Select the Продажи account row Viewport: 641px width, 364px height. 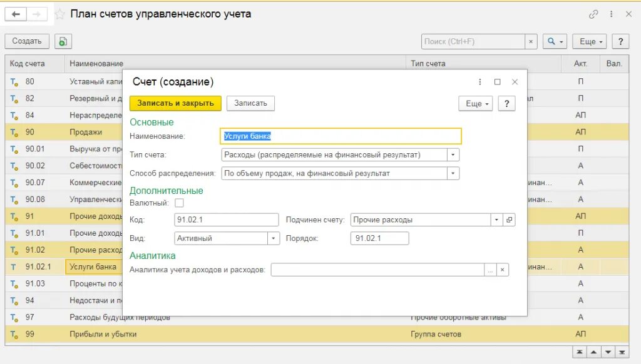pyautogui.click(x=64, y=132)
